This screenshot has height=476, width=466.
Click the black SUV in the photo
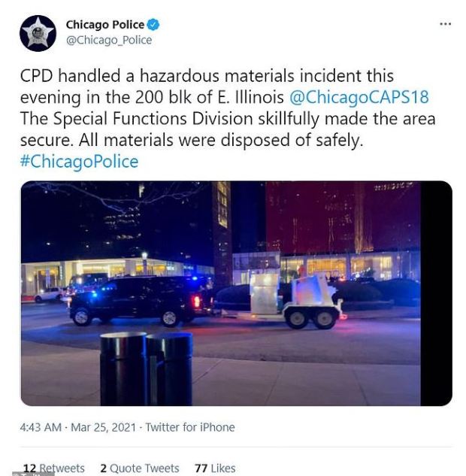pyautogui.click(x=141, y=300)
